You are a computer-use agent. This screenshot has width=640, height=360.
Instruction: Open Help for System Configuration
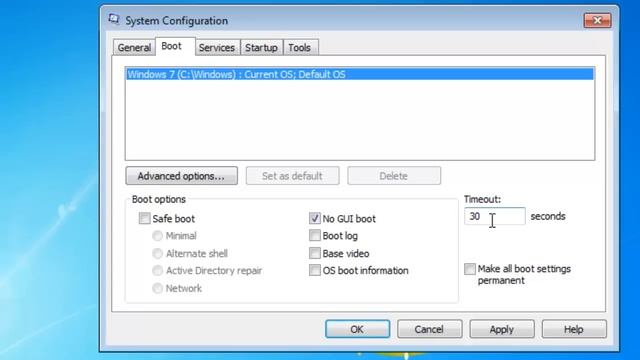coord(574,329)
